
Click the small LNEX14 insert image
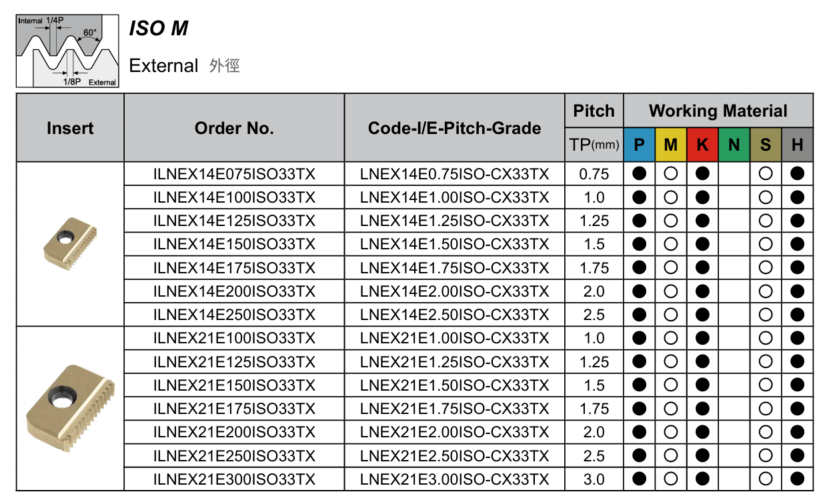[71, 245]
